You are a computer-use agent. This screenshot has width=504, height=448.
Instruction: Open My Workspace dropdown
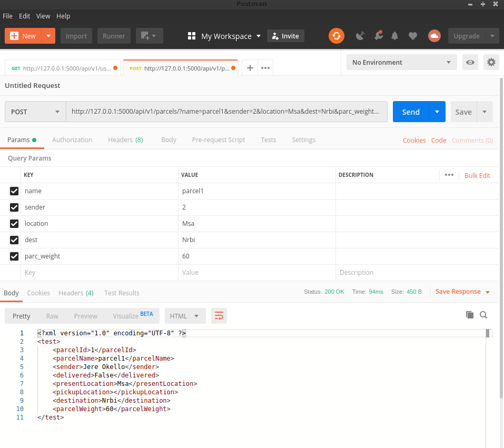[x=231, y=36]
